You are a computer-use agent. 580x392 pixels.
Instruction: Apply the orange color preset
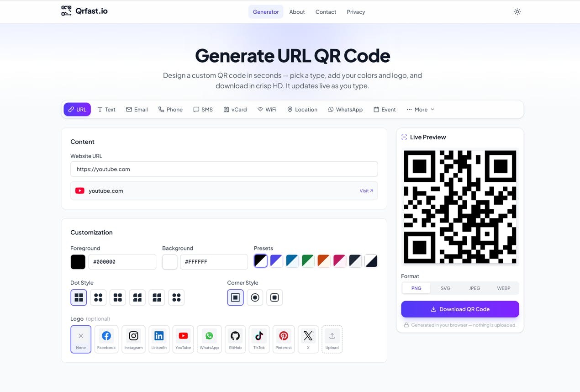point(324,261)
